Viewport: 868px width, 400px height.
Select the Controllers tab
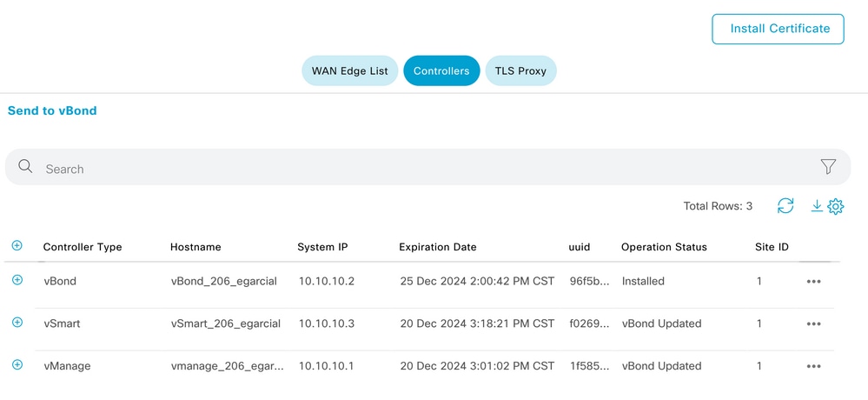point(441,71)
